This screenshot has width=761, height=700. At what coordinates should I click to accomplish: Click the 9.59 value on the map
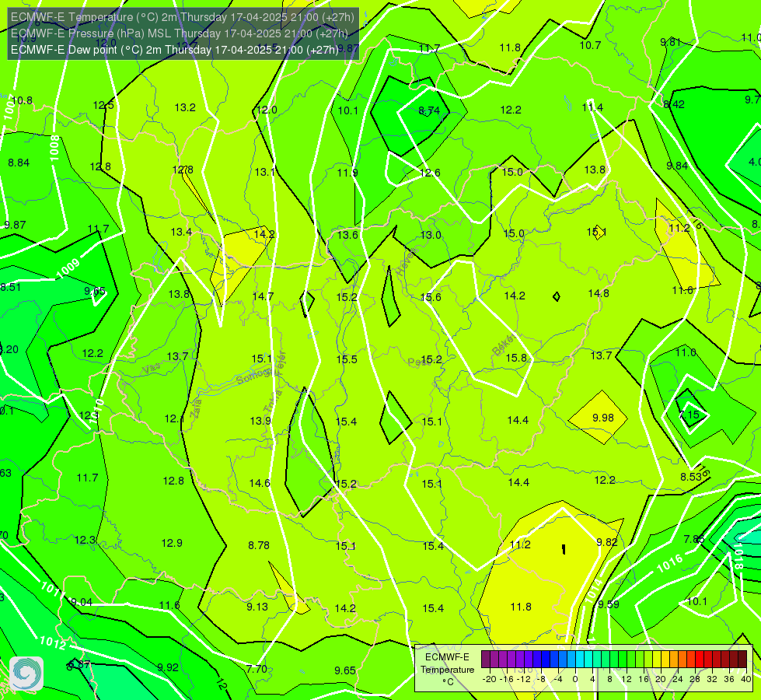pos(608,604)
